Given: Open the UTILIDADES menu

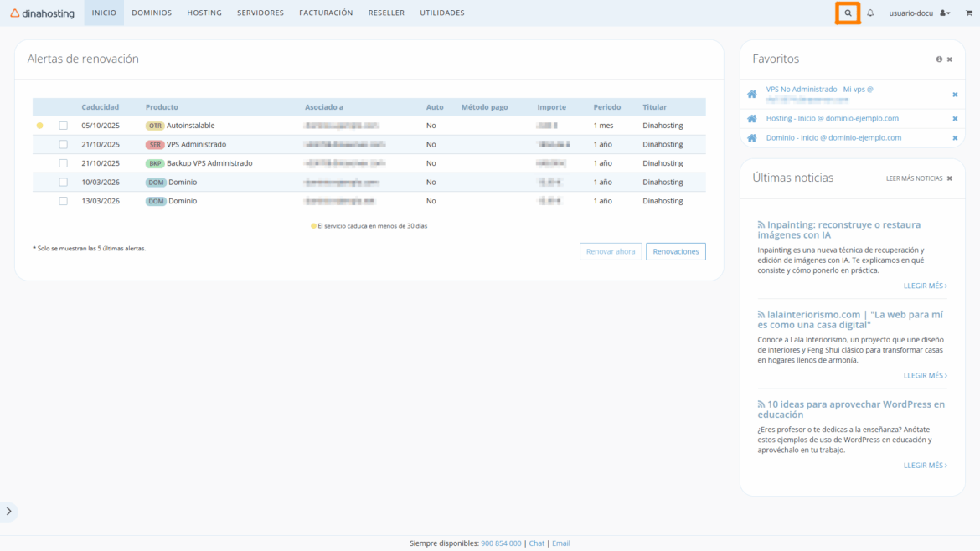Looking at the screenshot, I should pos(441,13).
